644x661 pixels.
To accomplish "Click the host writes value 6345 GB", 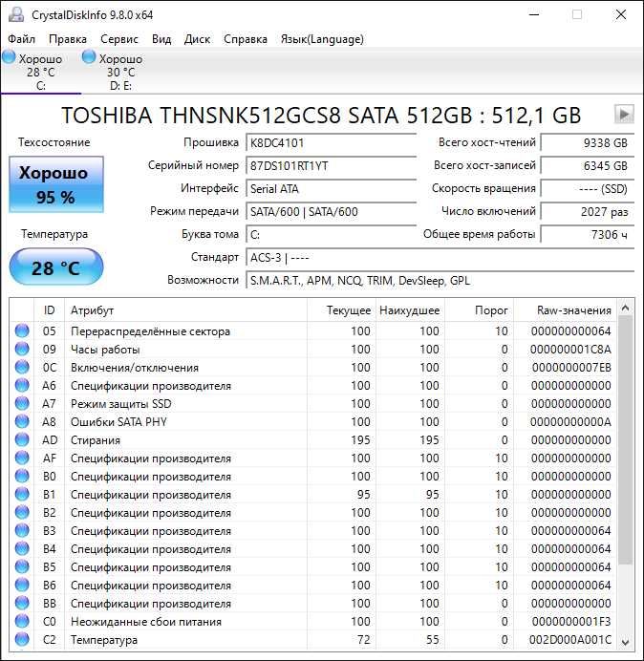I will pyautogui.click(x=587, y=165).
